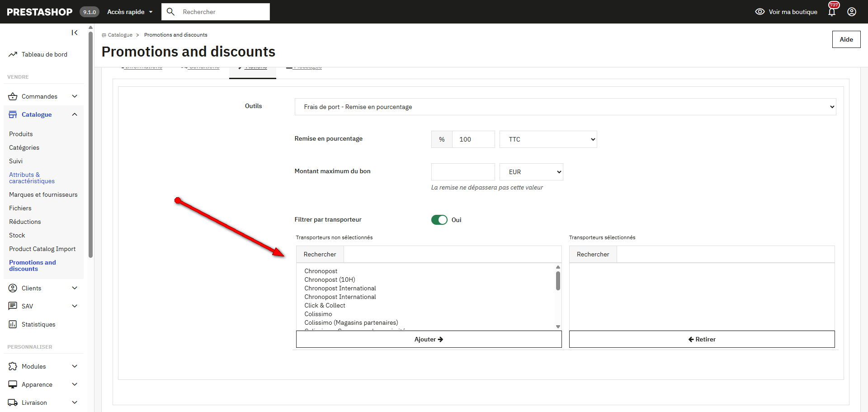Click the carriers list scrollbar

(x=558, y=280)
